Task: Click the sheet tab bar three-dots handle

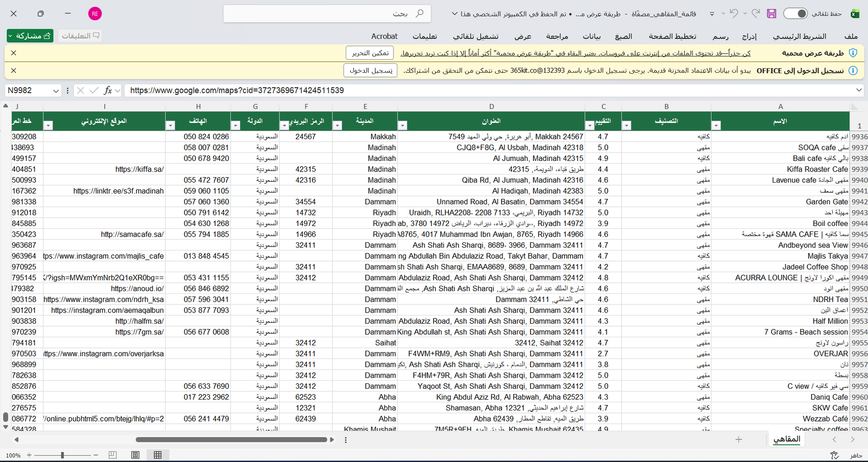Action: pos(346,439)
